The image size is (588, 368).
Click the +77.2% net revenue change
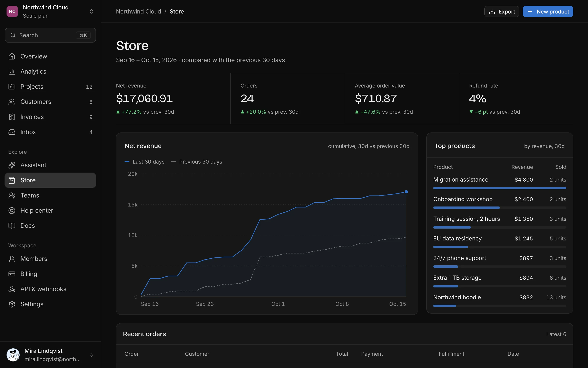point(129,112)
